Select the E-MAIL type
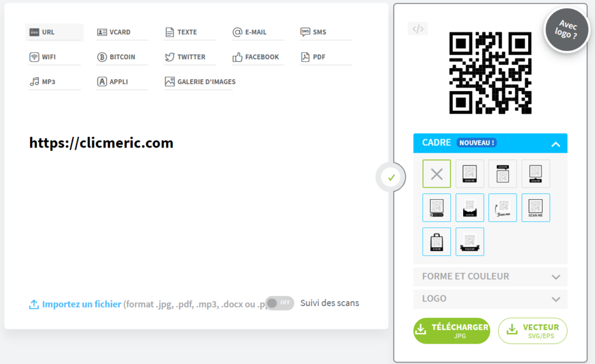Screen dimensions: 595x364 [257, 33]
